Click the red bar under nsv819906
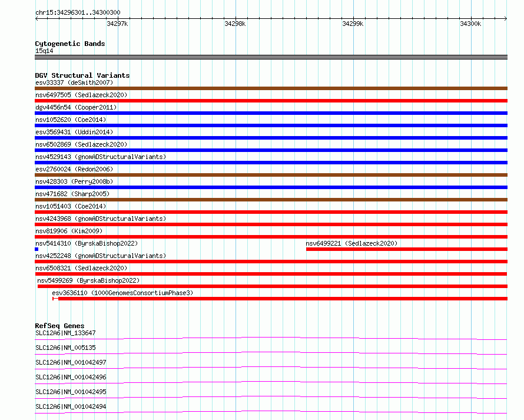The image size is (524, 420). (x=271, y=237)
